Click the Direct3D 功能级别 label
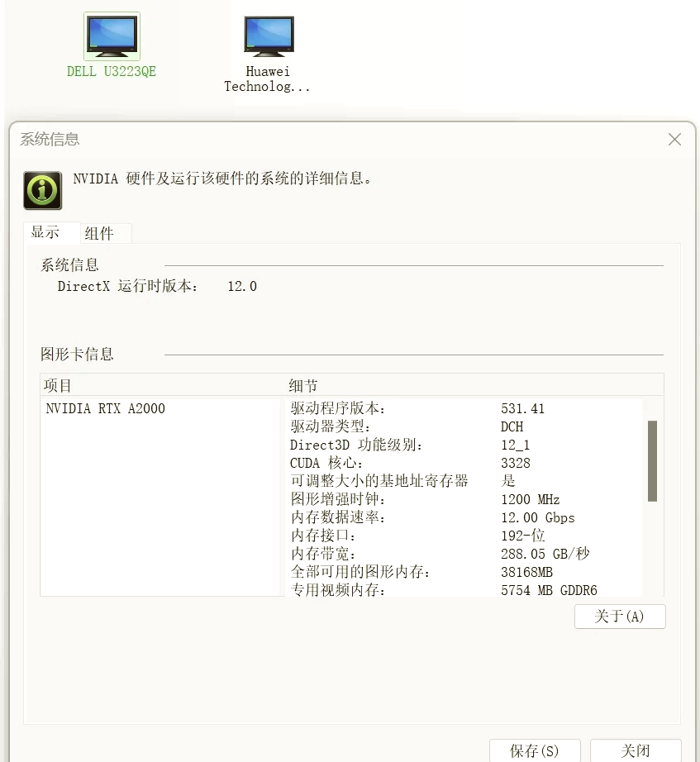The height and width of the screenshot is (762, 700). [x=356, y=445]
